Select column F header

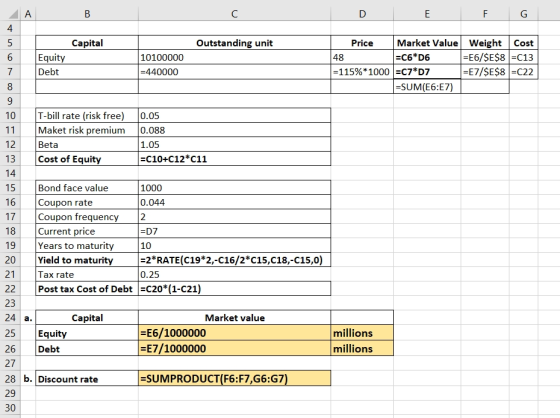(485, 14)
